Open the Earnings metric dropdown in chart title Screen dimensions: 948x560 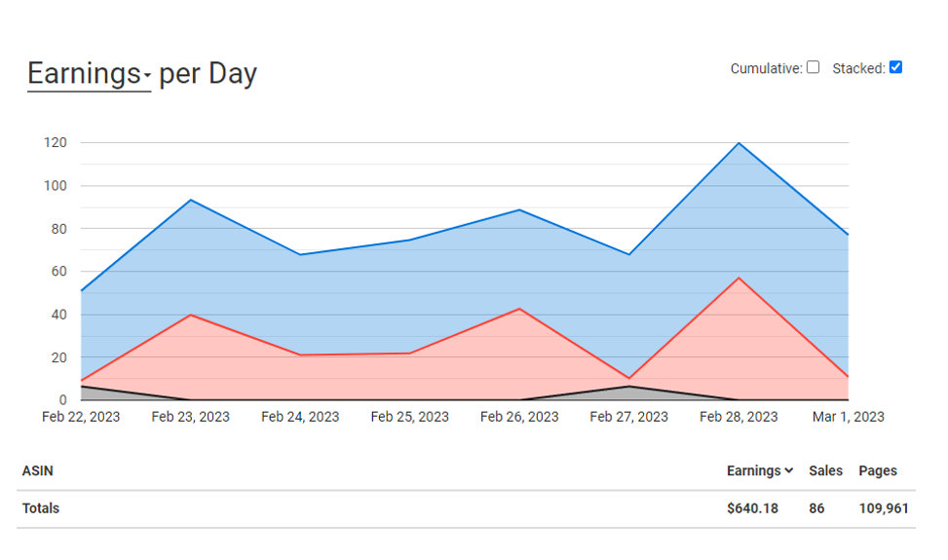point(89,74)
